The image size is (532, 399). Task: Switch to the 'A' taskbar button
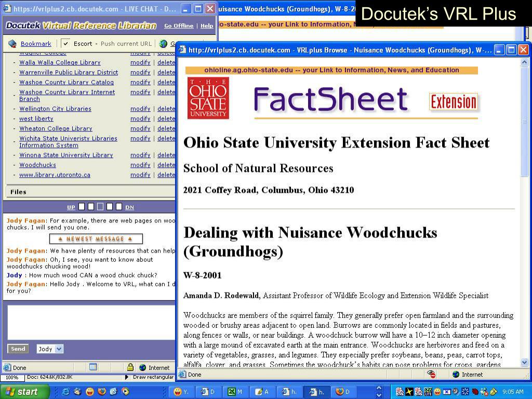(262, 392)
